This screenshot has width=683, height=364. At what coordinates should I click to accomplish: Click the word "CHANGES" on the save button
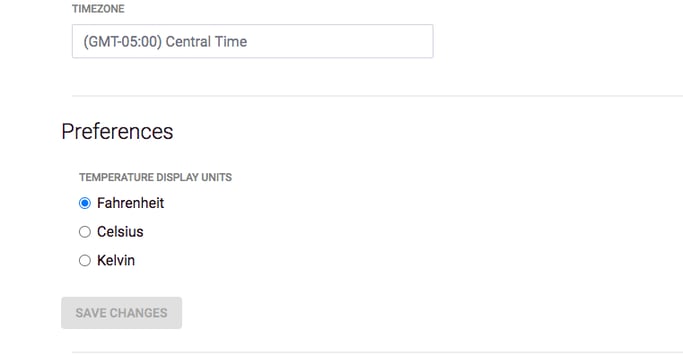tap(139, 313)
